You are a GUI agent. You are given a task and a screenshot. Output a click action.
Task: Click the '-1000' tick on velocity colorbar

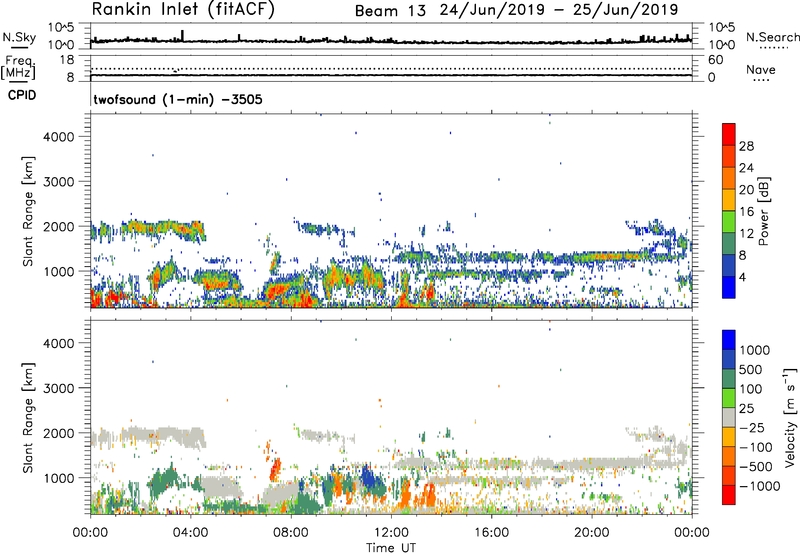(759, 486)
